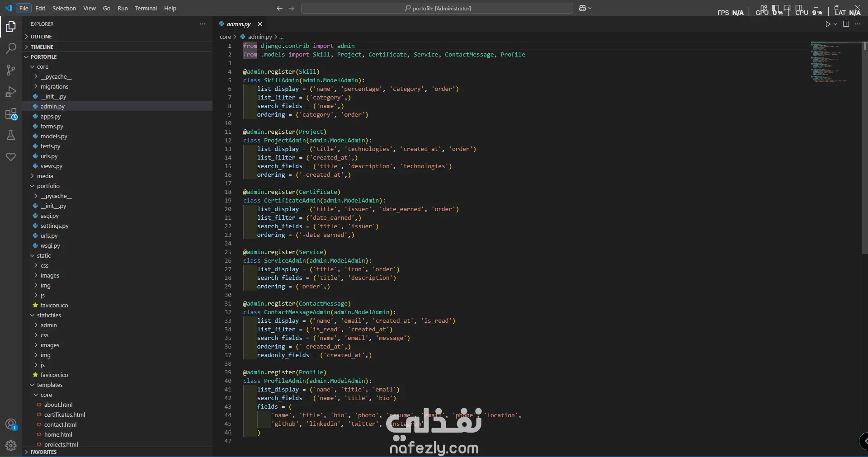Collapse the PORTOFILE folder section

pyautogui.click(x=118, y=57)
